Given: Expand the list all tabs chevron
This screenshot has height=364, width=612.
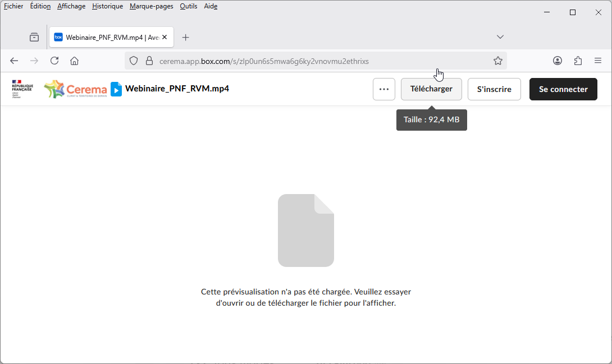Looking at the screenshot, I should [500, 37].
